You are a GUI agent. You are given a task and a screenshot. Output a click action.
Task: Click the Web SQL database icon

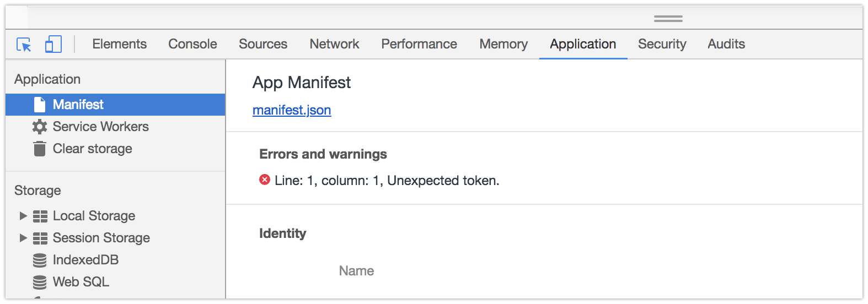click(40, 283)
